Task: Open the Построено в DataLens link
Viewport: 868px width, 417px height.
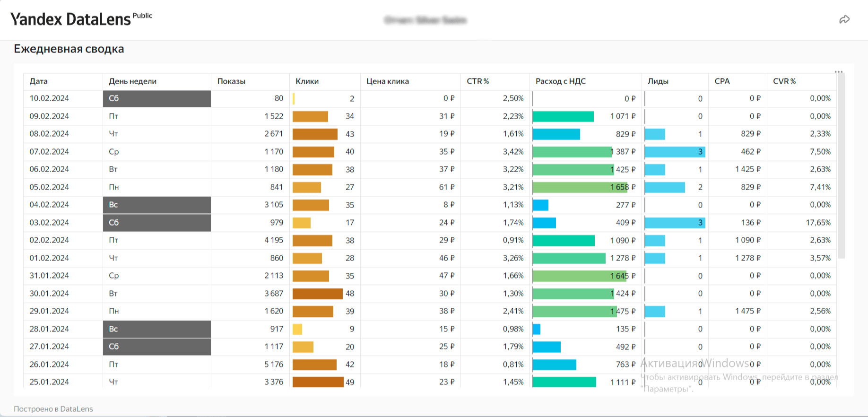Action: coord(53,409)
